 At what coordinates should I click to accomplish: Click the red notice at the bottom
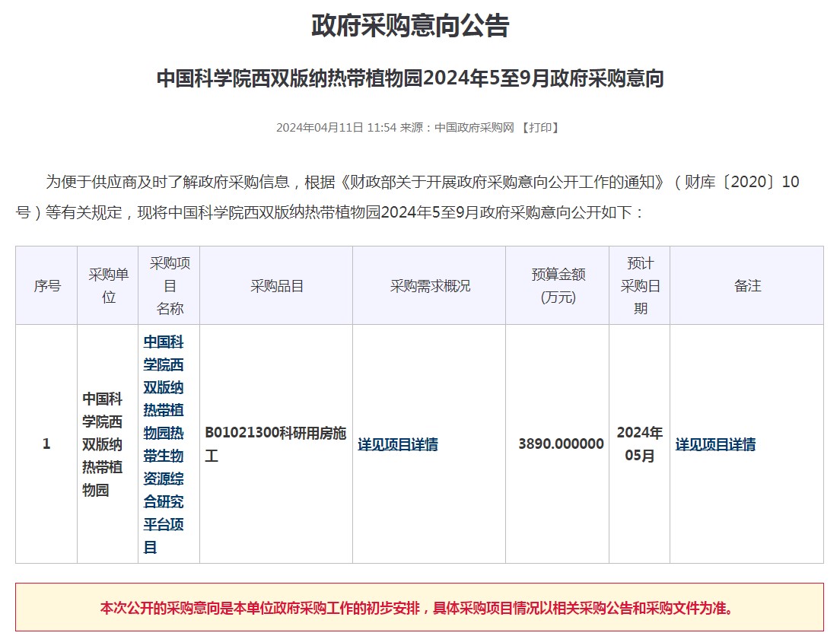pos(418,608)
